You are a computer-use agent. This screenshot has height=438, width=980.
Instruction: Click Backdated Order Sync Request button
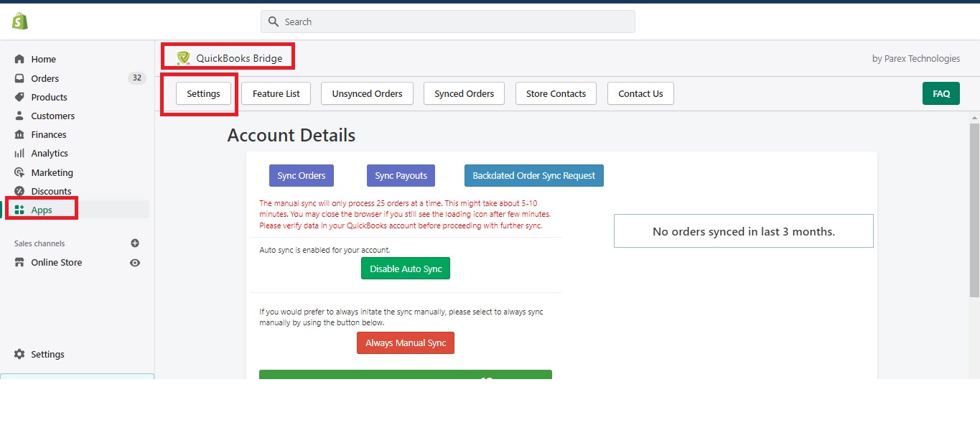(x=534, y=175)
